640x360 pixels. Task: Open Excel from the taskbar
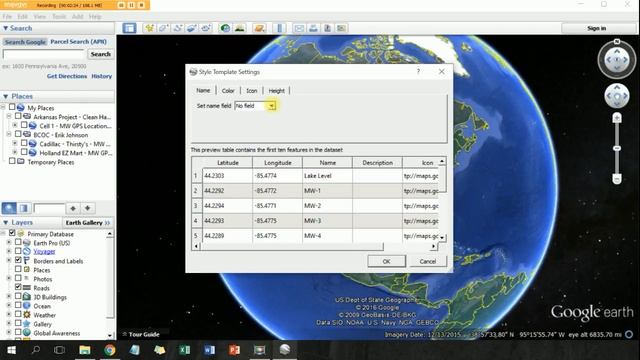tap(184, 350)
